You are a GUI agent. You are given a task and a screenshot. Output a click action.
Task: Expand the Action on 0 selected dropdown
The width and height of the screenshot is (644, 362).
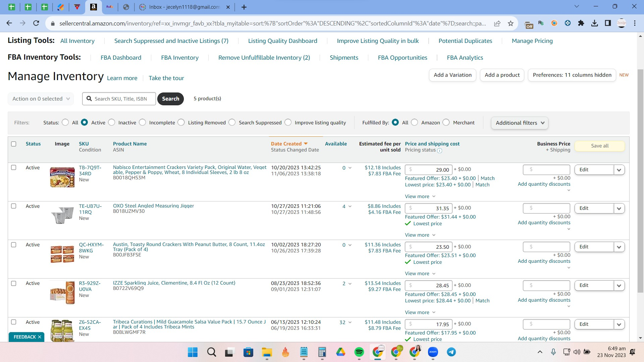tap(41, 99)
